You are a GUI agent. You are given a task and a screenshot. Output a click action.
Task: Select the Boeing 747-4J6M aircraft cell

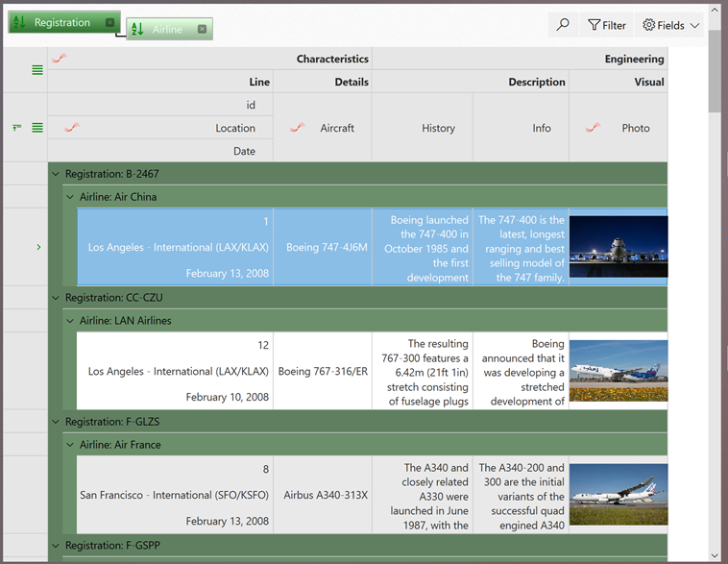323,247
